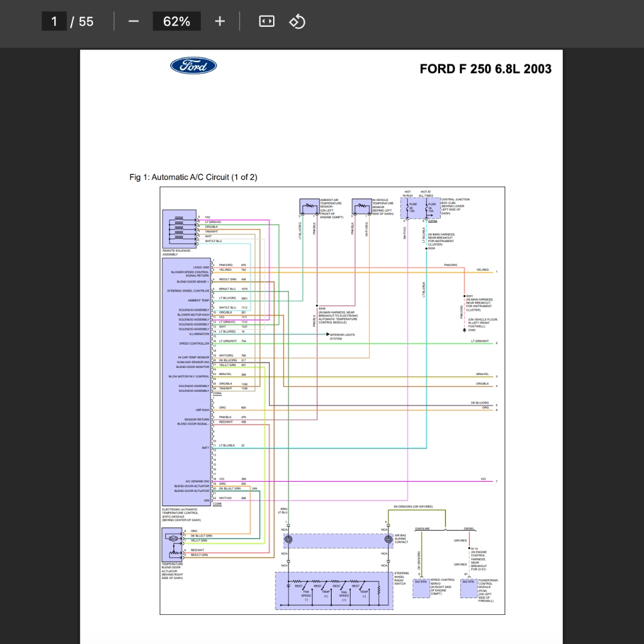644x644 pixels.
Task: Toggle the fit to width icon
Action: [x=267, y=21]
